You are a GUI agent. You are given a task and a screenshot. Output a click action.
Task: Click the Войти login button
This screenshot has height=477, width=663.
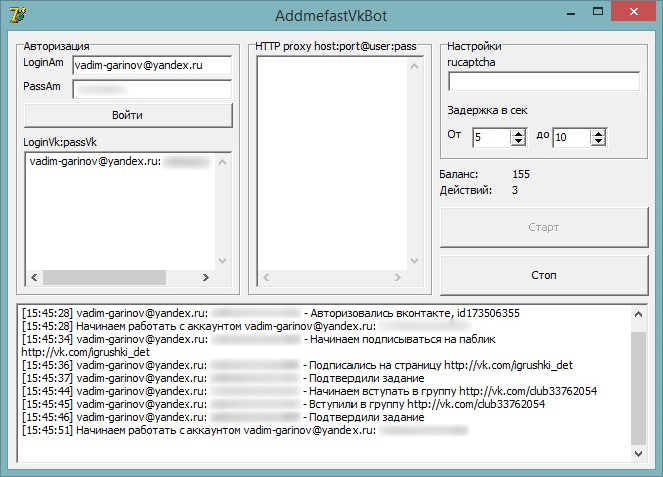(x=128, y=115)
